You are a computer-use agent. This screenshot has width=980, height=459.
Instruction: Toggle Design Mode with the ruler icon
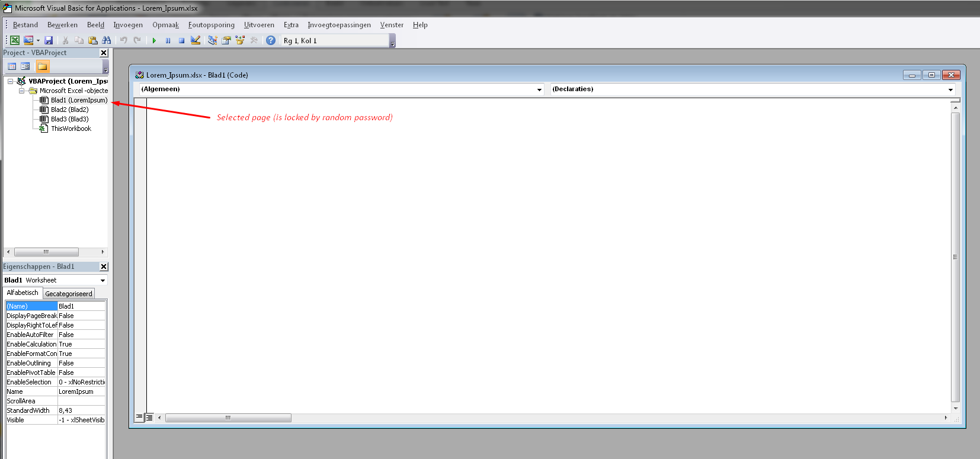[196, 40]
